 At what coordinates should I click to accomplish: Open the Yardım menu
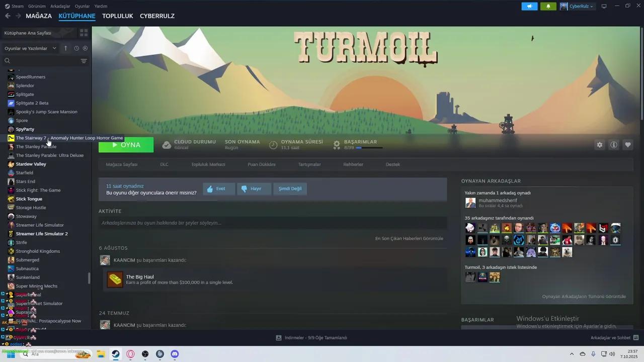[x=101, y=6]
